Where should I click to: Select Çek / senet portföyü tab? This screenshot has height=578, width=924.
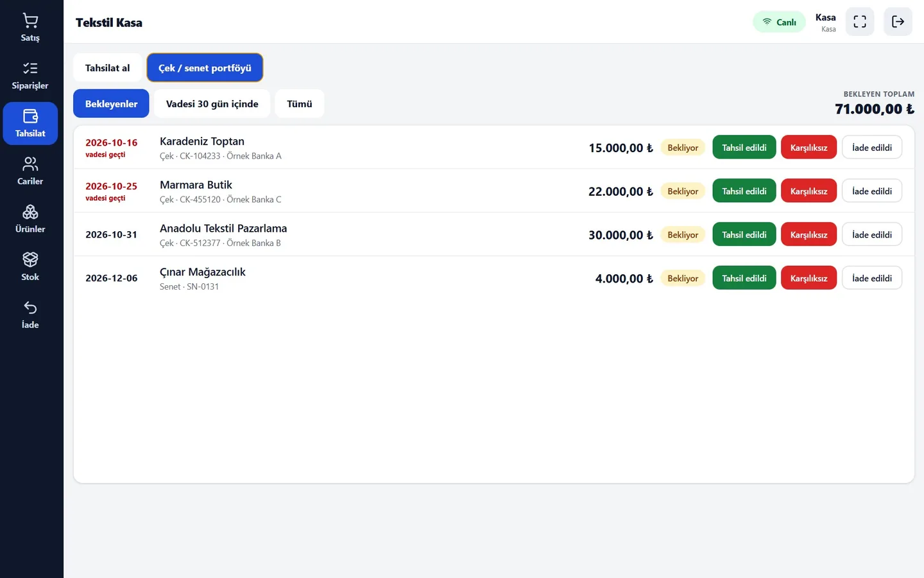[205, 68]
